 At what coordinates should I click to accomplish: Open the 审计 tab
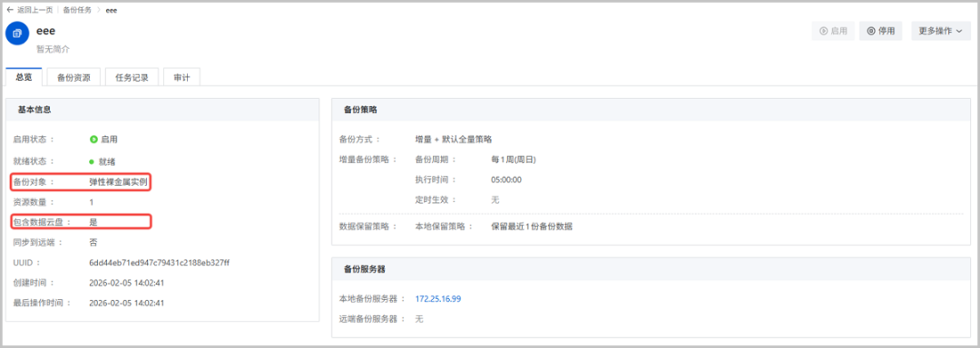pyautogui.click(x=181, y=77)
